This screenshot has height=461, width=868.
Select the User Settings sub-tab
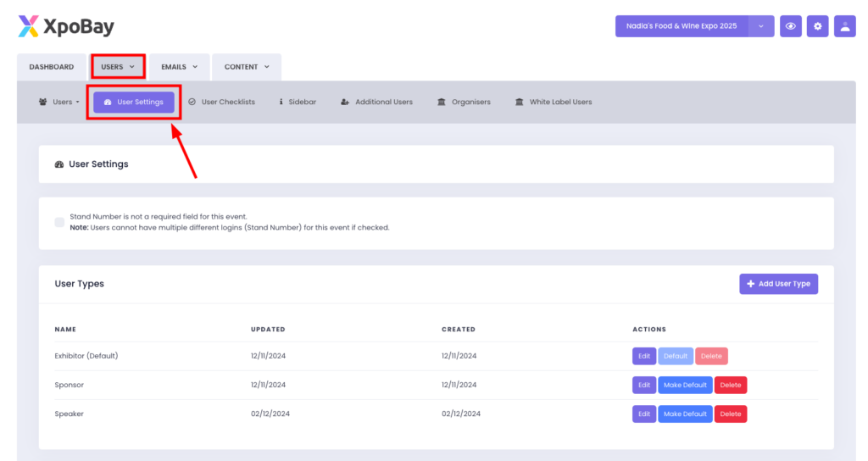pos(134,102)
